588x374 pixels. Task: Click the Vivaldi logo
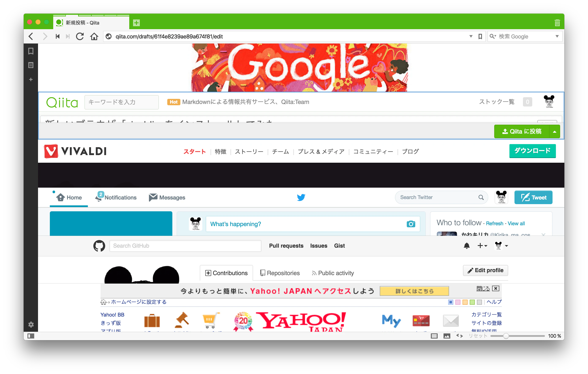click(75, 151)
